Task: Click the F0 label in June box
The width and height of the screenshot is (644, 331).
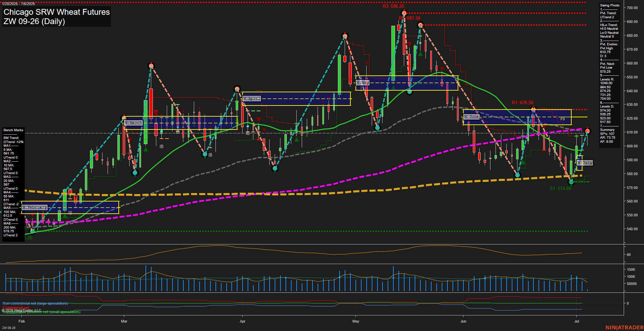Action: [x=562, y=119]
